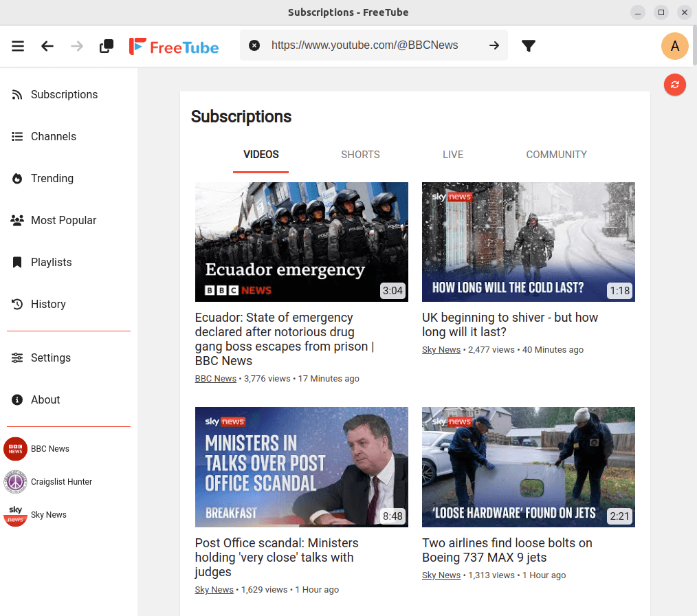Switch to the Live tab
The height and width of the screenshot is (616, 697).
[x=453, y=155]
